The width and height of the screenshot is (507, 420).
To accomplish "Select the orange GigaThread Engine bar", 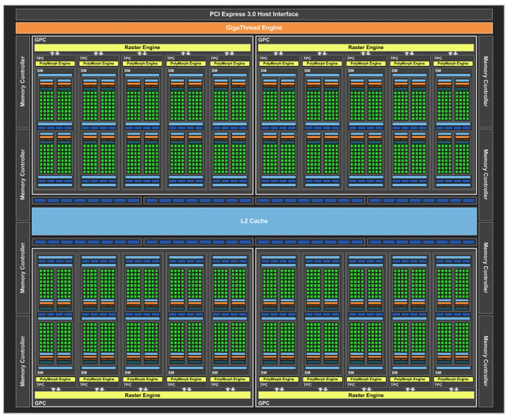I will (x=253, y=28).
